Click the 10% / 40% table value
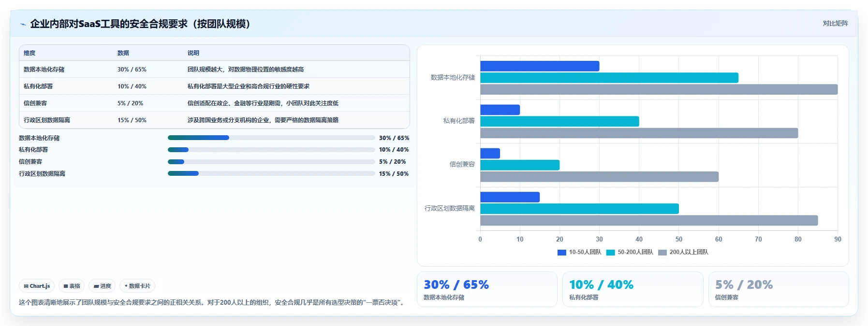This screenshot has height=326, width=868. pos(132,86)
